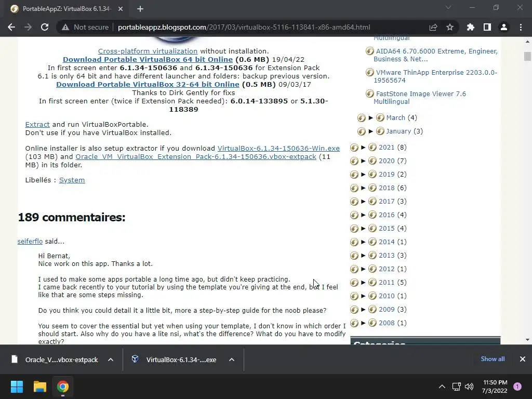Open a new browser tab
The height and width of the screenshot is (399, 532).
pyautogui.click(x=140, y=9)
